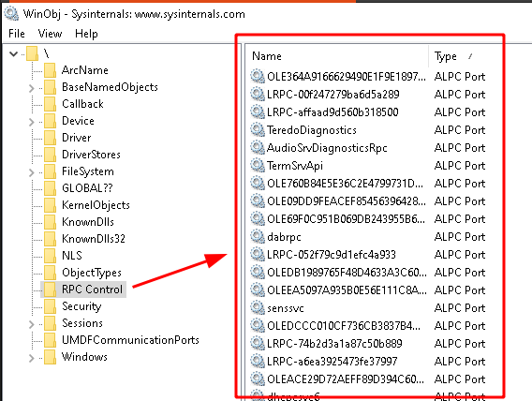The image size is (532, 401).
Task: Select the OLEDCCC010CF736CB3837B4... entry
Action: pos(344,326)
